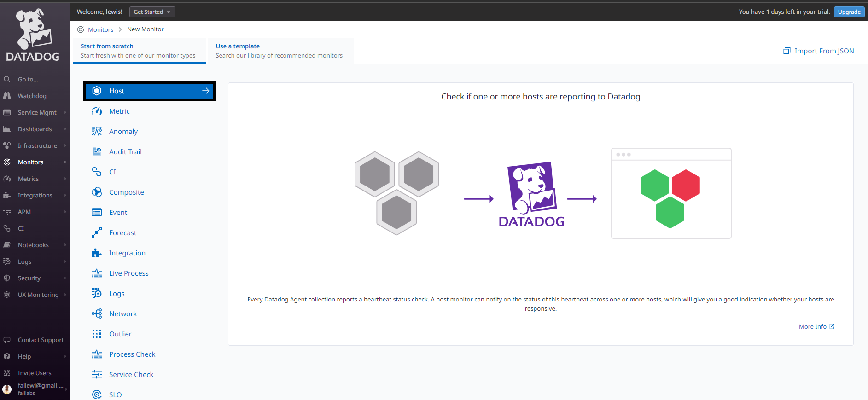Select the Host monitor type
868x400 pixels.
click(x=149, y=91)
